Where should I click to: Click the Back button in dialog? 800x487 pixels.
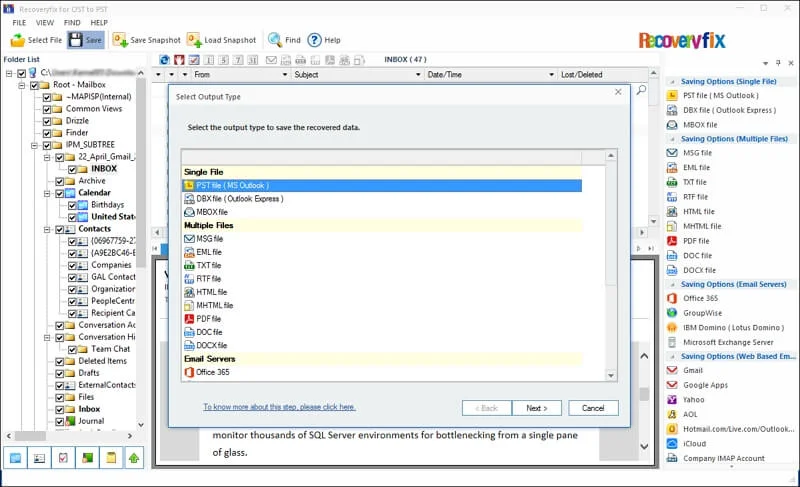click(486, 408)
